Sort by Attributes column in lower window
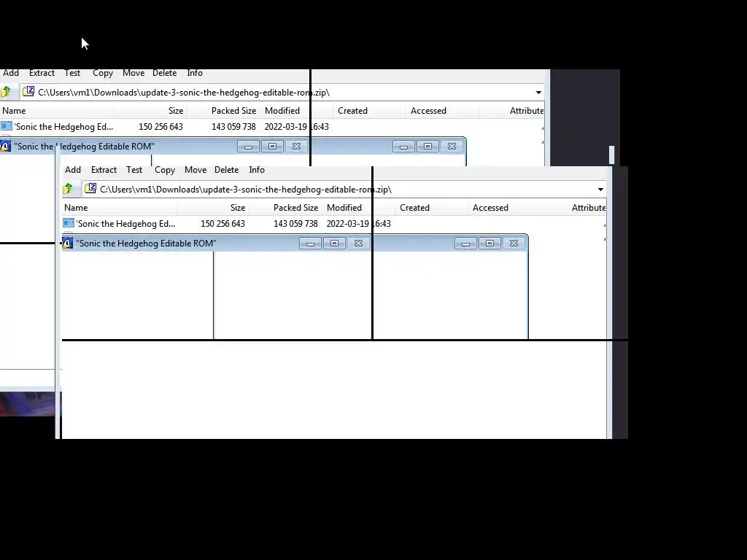The image size is (747, 560). (573, 208)
